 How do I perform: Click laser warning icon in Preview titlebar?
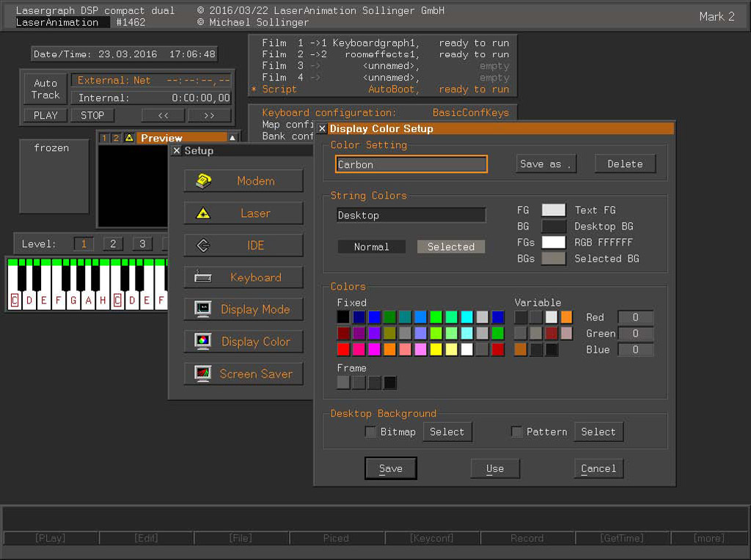coord(129,138)
